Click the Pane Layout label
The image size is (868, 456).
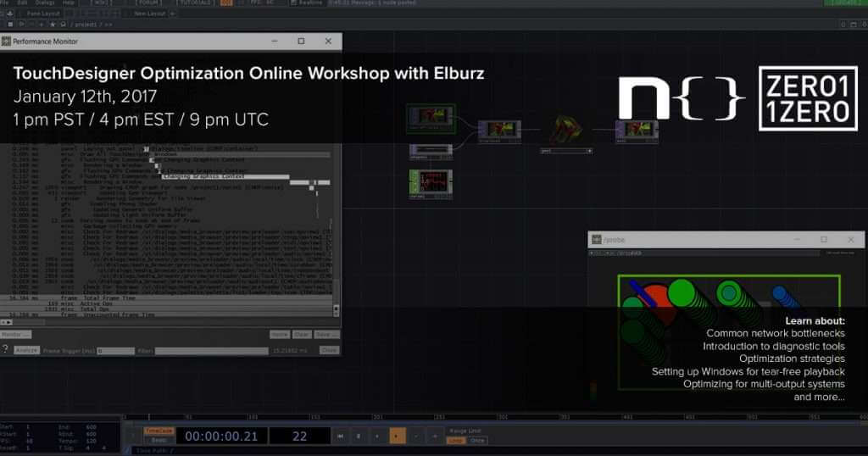click(x=42, y=14)
